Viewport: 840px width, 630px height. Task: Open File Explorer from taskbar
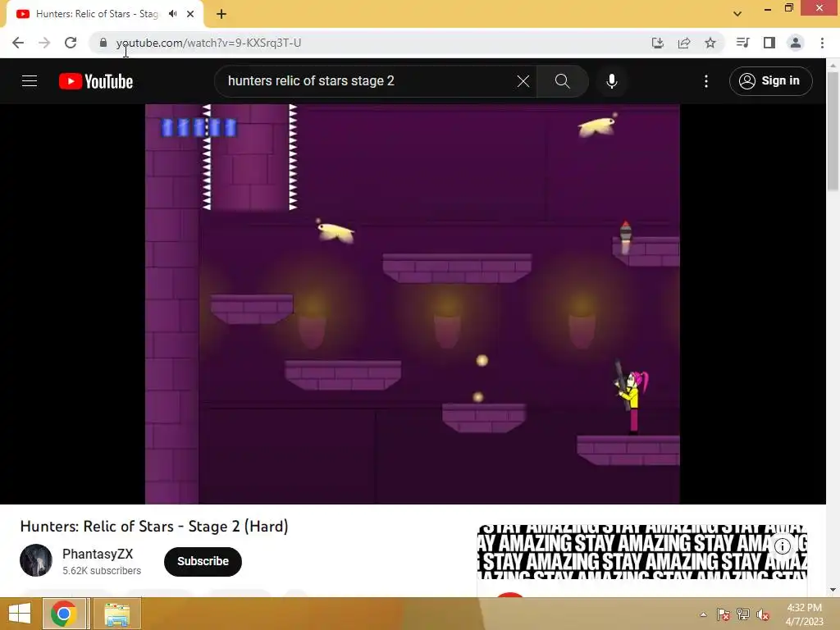[x=116, y=614]
